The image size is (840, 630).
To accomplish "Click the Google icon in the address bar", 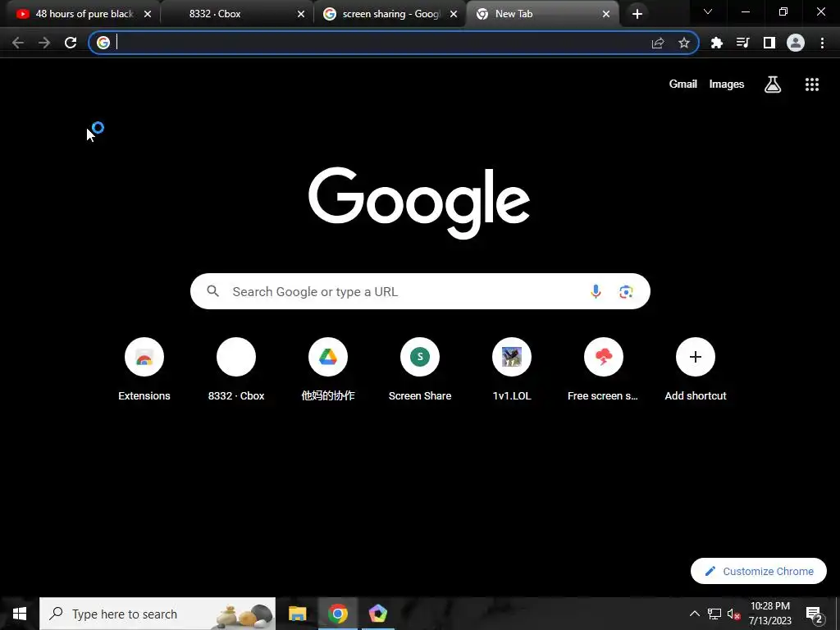I will [x=103, y=43].
